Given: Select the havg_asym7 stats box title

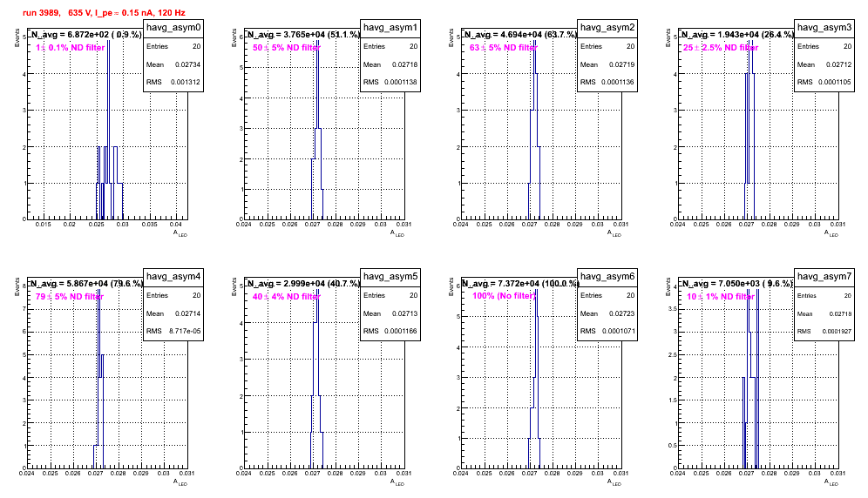Looking at the screenshot, I should tap(824, 277).
